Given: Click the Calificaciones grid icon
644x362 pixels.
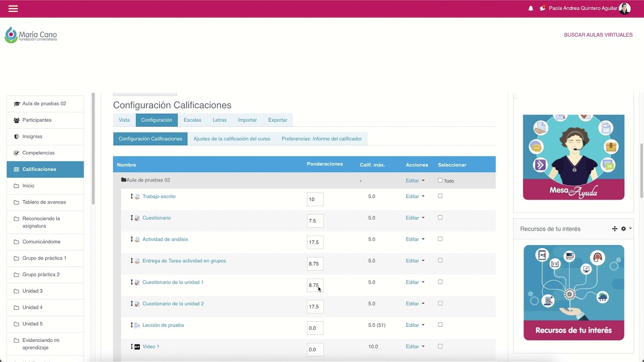Looking at the screenshot, I should [17, 169].
